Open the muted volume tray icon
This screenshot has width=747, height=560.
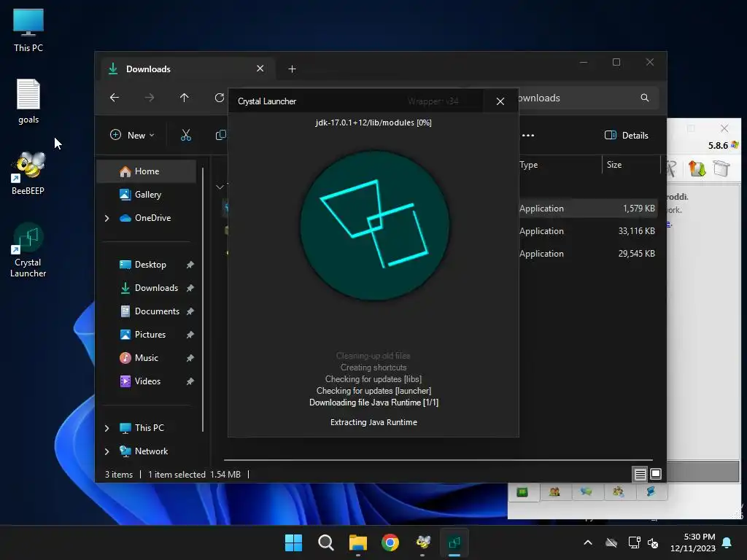pyautogui.click(x=653, y=542)
